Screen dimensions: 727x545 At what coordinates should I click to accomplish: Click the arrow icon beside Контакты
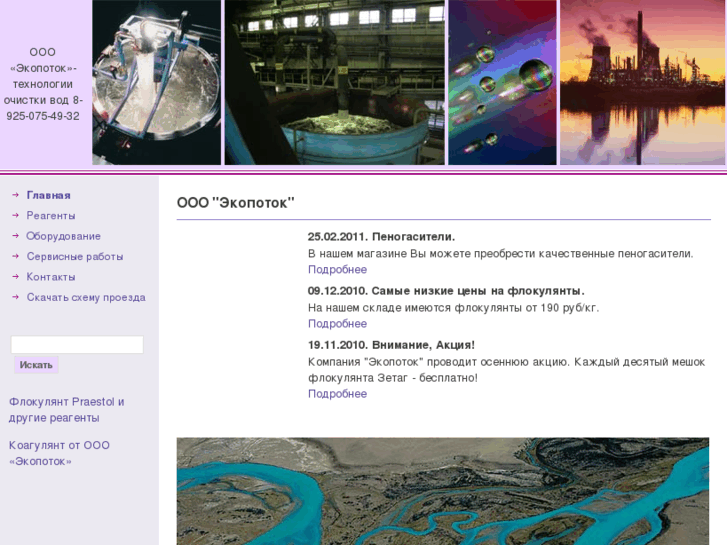(16, 277)
